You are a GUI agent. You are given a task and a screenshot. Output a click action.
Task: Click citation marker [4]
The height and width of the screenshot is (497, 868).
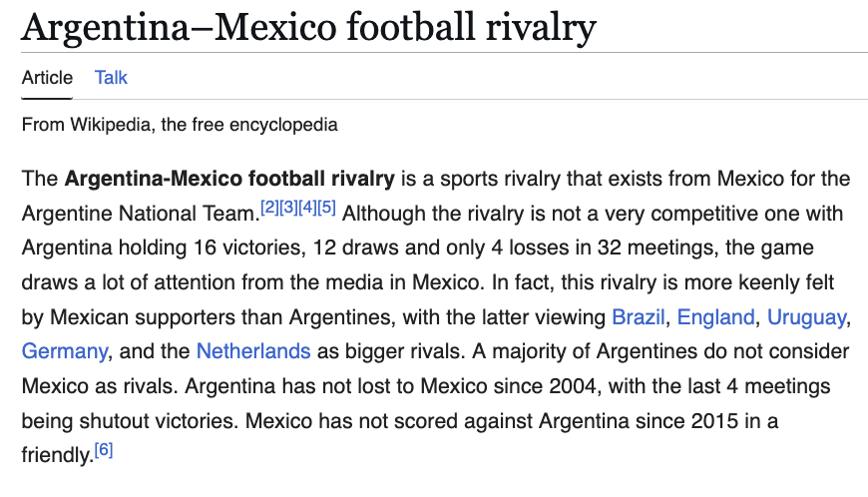pyautogui.click(x=307, y=207)
